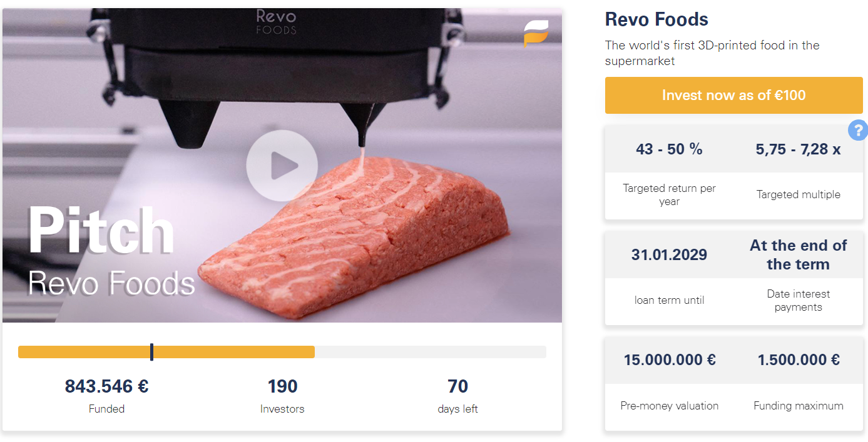Click the Revo Foods logo on printer

coord(276,21)
